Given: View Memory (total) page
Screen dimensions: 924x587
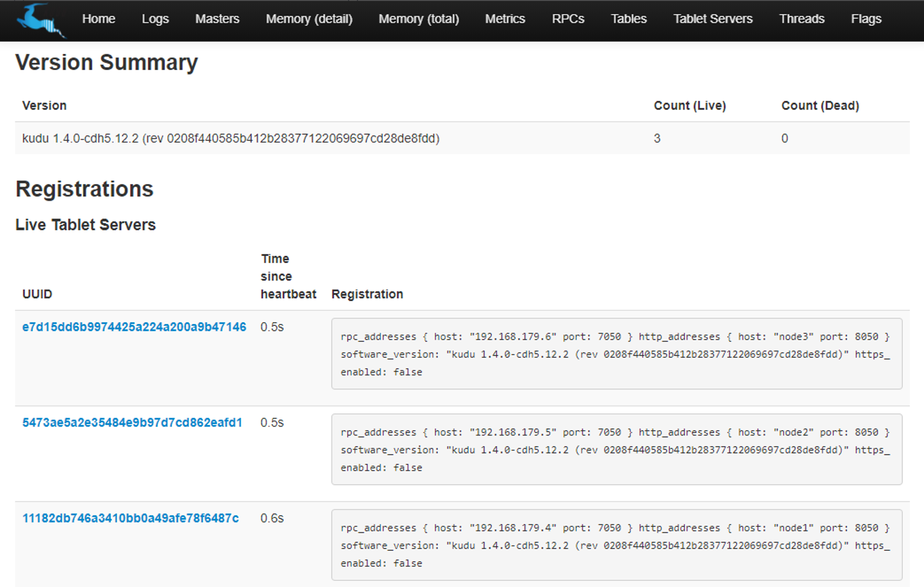Looking at the screenshot, I should tap(419, 19).
